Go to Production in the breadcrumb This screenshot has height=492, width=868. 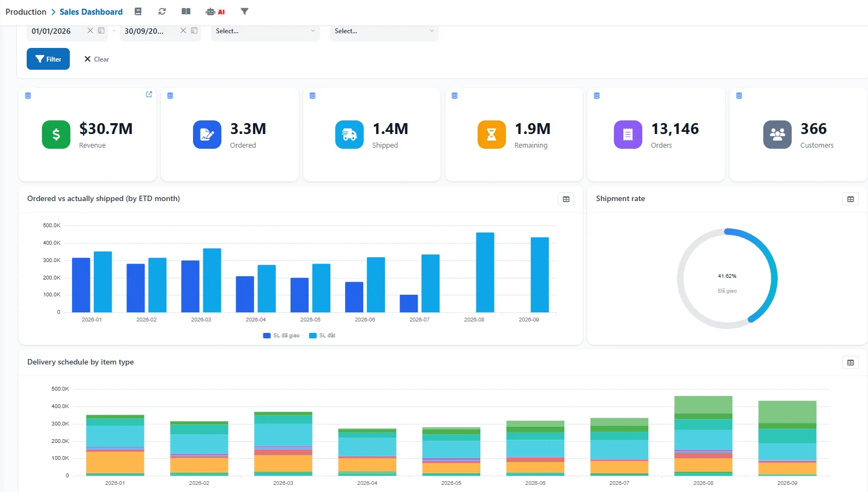coord(26,11)
